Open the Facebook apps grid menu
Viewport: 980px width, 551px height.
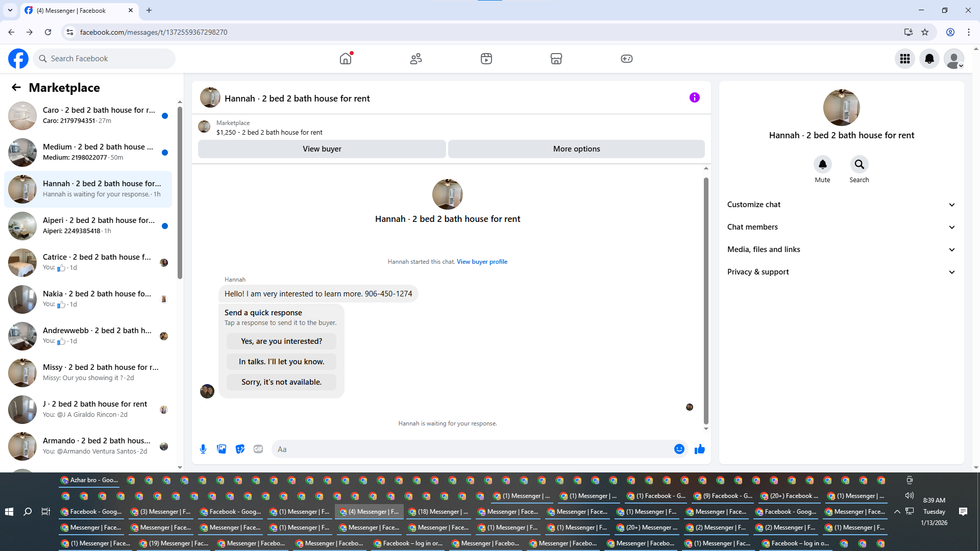pyautogui.click(x=905, y=59)
